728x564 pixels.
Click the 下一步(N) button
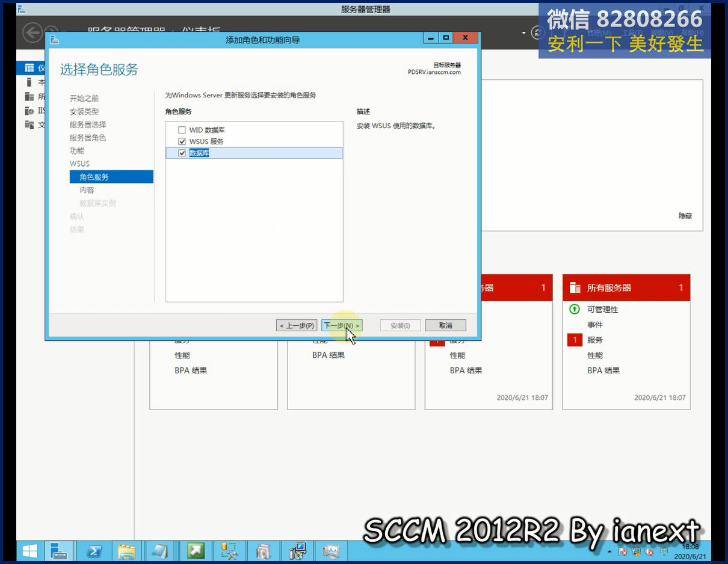(342, 325)
